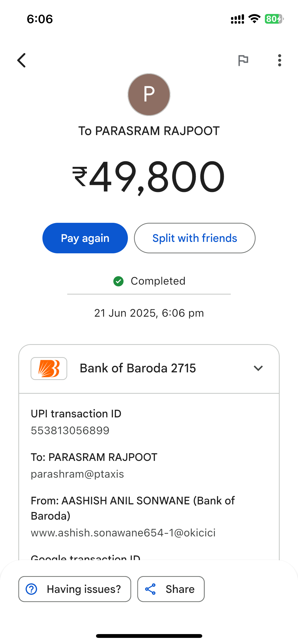This screenshot has height=644, width=298.
Task: Tap the Bank of Baroda logo
Action: coord(49,369)
